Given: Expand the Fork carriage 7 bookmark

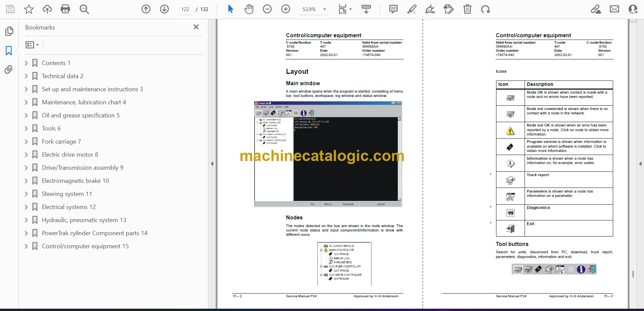Looking at the screenshot, I should click(26, 142).
